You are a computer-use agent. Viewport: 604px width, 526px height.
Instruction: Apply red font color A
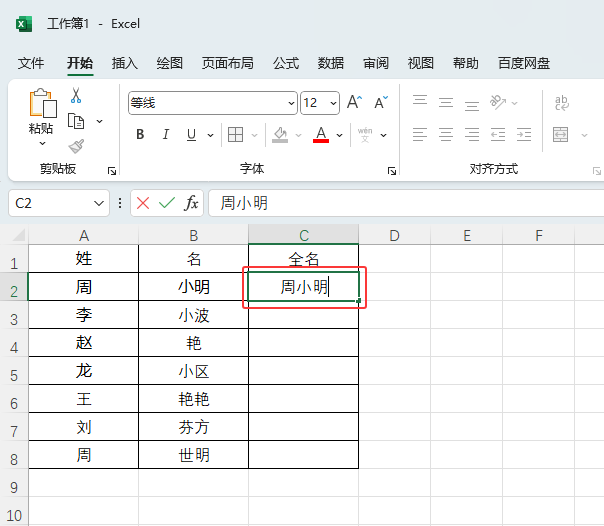pos(321,135)
